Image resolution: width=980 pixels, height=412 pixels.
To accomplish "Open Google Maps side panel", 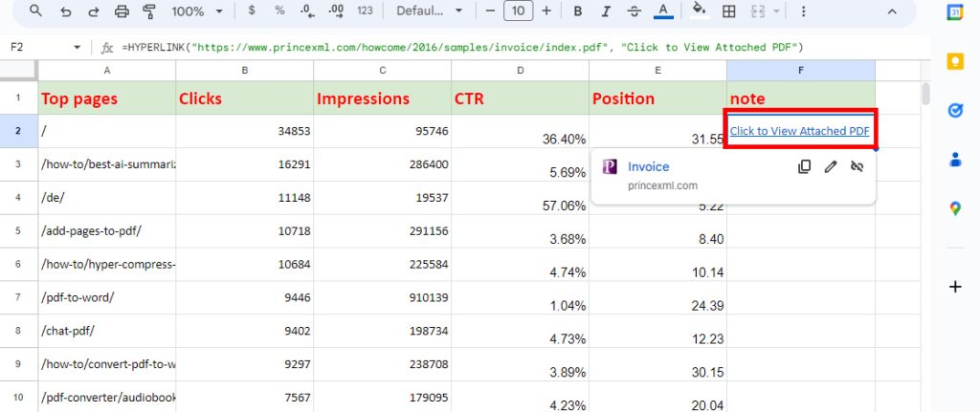I will click(x=955, y=208).
